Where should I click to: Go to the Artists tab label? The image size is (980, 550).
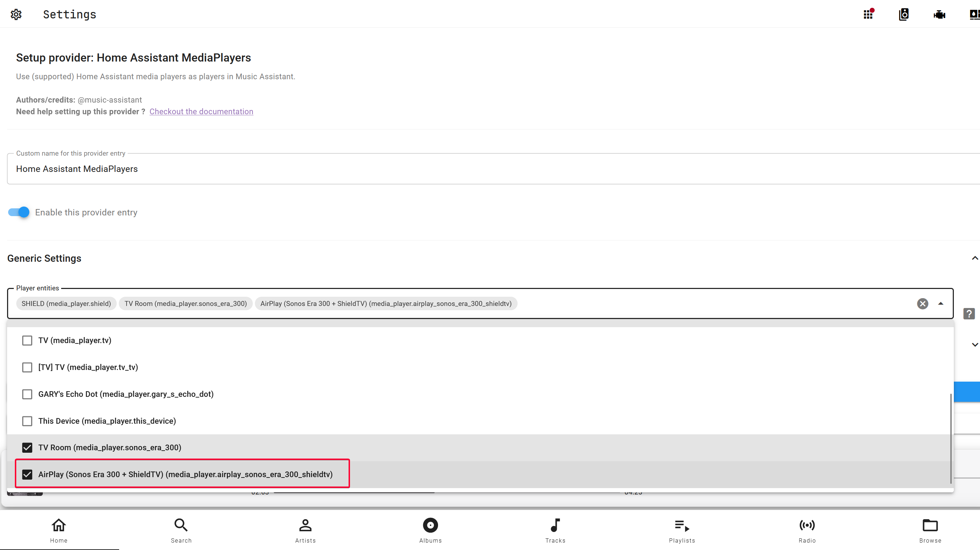305,540
